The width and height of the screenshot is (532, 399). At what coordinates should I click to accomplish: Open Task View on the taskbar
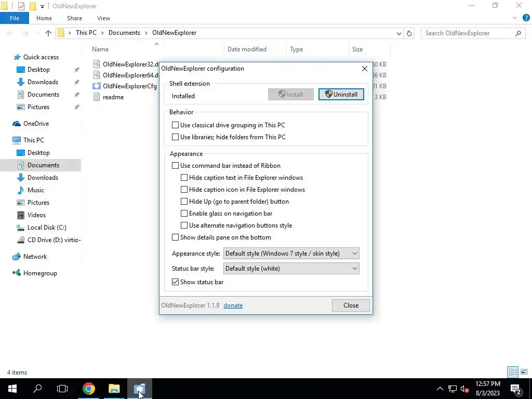click(x=62, y=389)
